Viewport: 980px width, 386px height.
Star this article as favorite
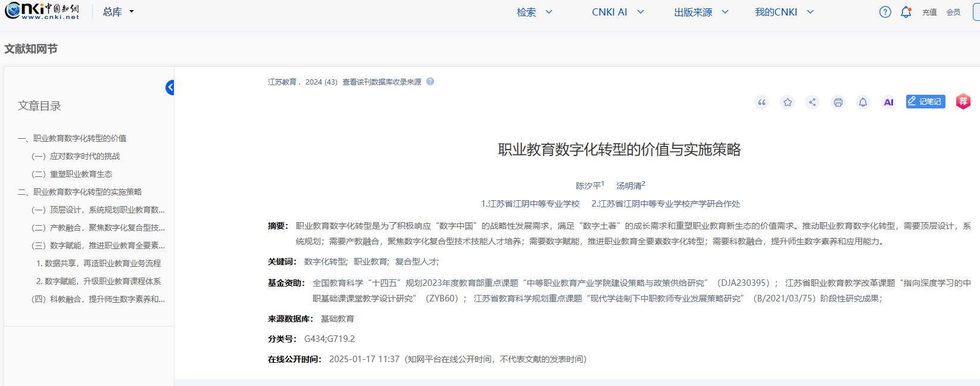click(787, 102)
